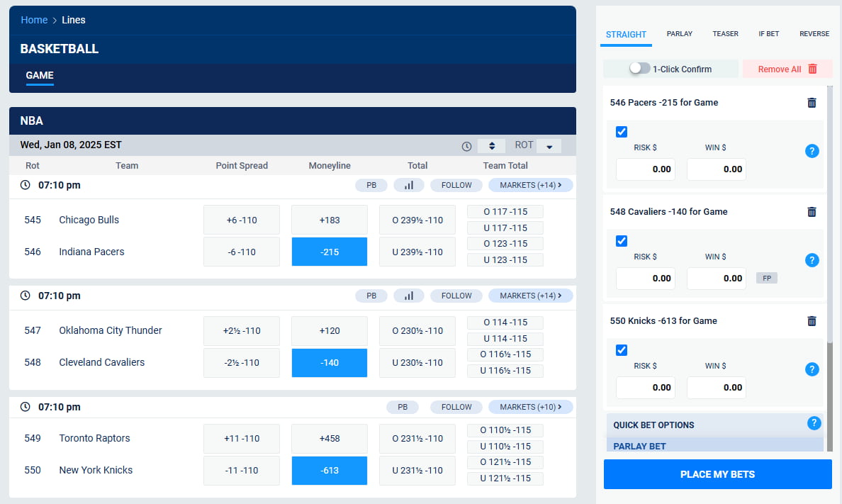Click the Remove All trash icon

pos(812,69)
